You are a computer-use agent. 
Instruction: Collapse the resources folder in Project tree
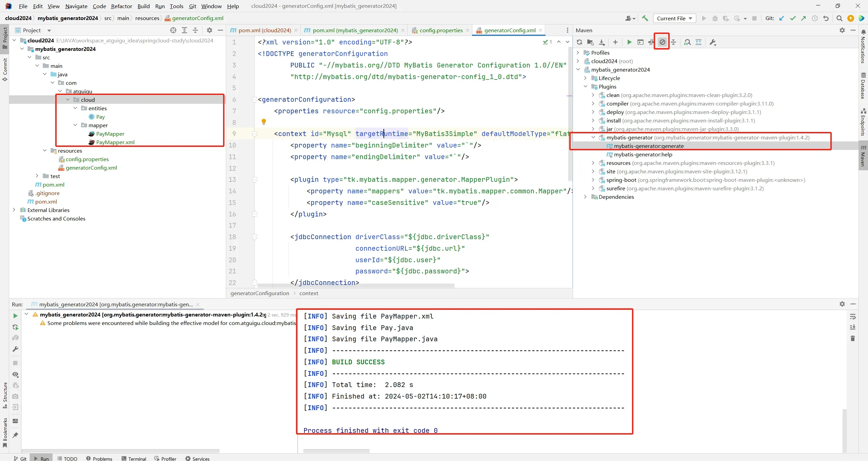45,151
